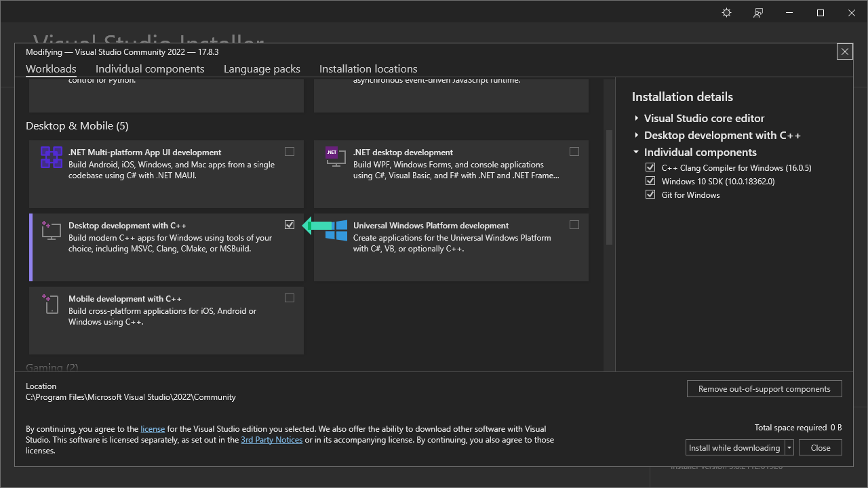Click the .NET MAUI workload icon
The height and width of the screenshot is (488, 868).
[x=52, y=157]
